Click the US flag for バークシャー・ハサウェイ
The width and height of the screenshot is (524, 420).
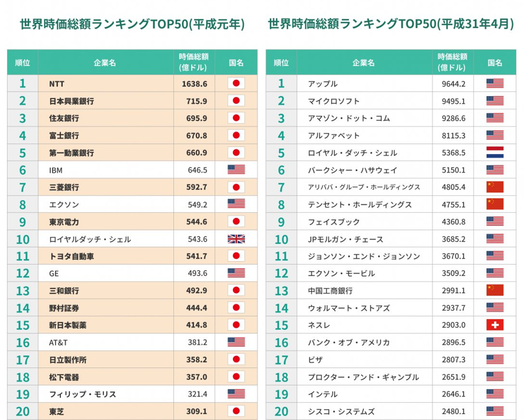(495, 170)
